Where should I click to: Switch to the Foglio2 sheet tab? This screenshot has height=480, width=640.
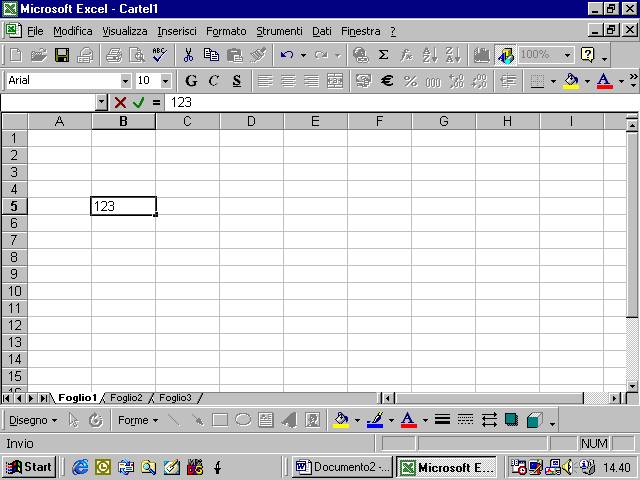tap(126, 398)
